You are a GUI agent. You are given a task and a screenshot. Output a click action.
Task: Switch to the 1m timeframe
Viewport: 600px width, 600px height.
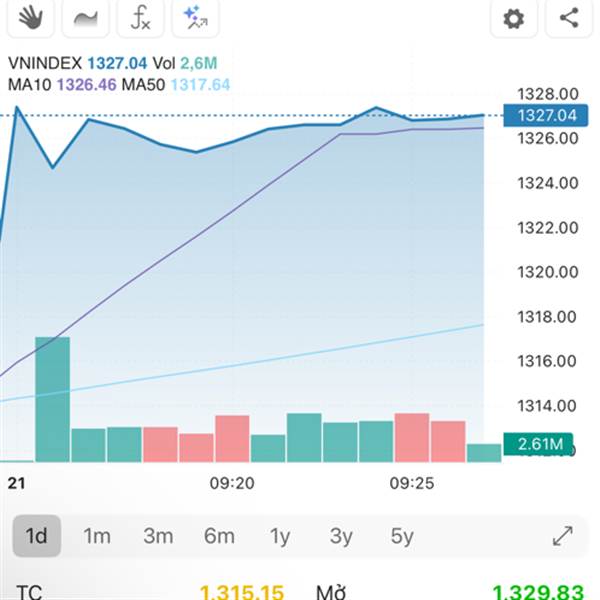97,536
